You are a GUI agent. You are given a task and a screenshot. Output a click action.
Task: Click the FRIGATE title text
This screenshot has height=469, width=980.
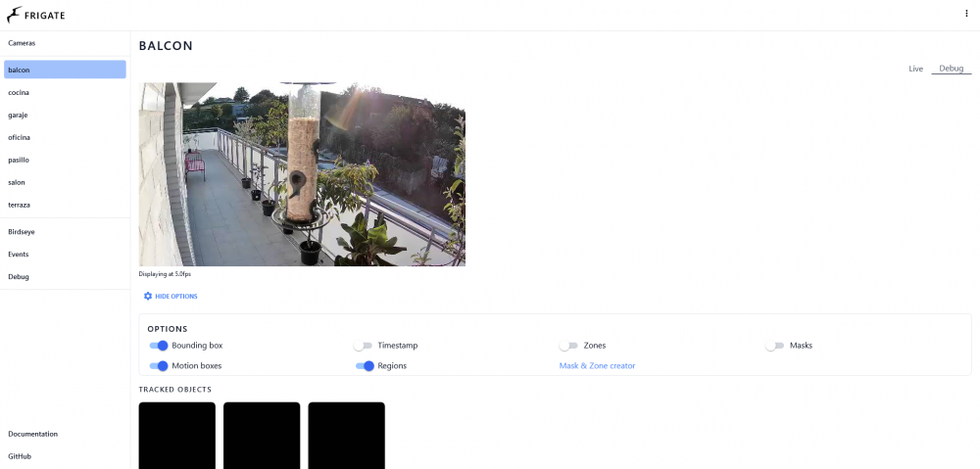click(44, 16)
